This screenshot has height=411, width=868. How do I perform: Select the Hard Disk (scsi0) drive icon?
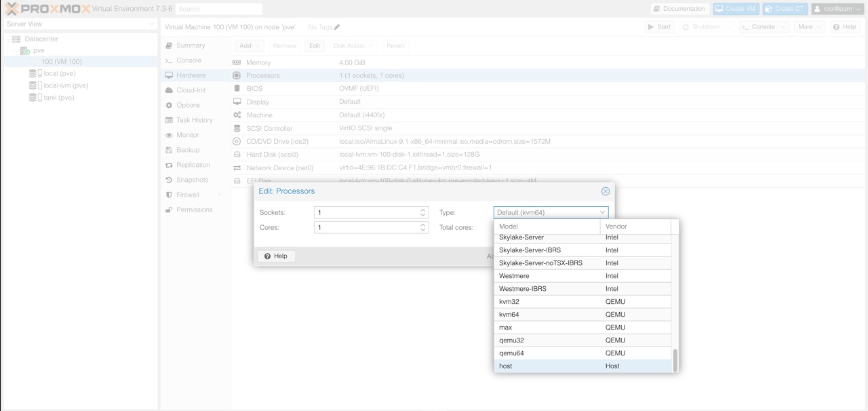coord(237,155)
